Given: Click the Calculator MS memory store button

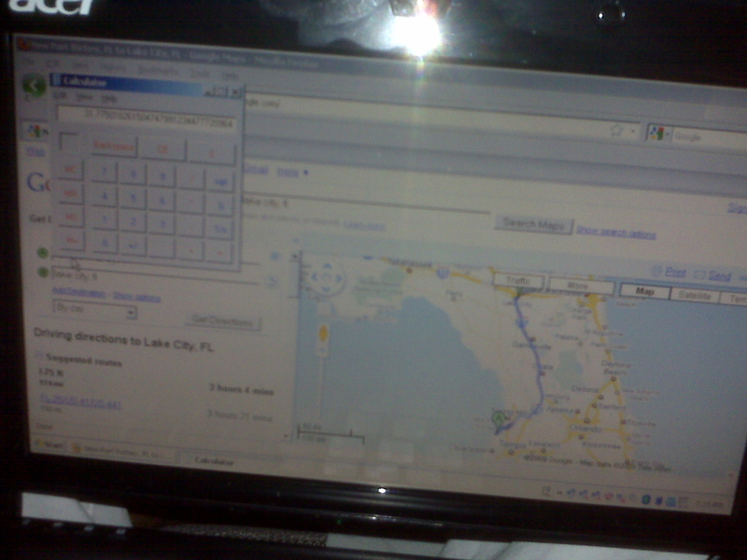Looking at the screenshot, I should tap(72, 217).
